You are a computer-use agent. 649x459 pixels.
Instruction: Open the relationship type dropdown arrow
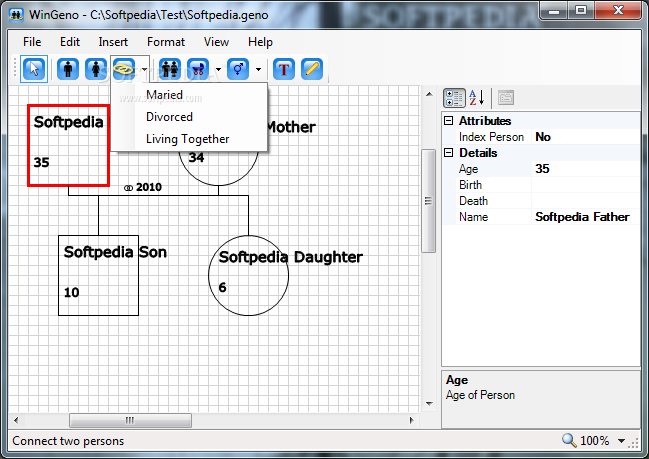(x=144, y=69)
